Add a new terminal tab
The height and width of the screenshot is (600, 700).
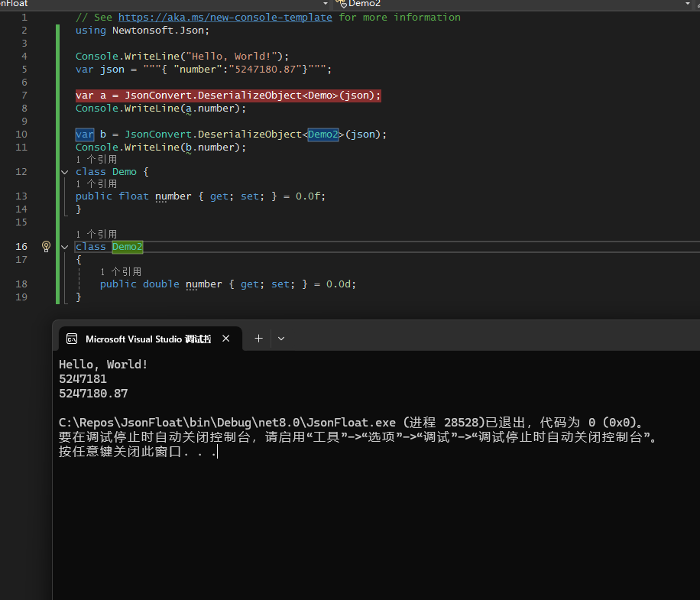pos(258,339)
